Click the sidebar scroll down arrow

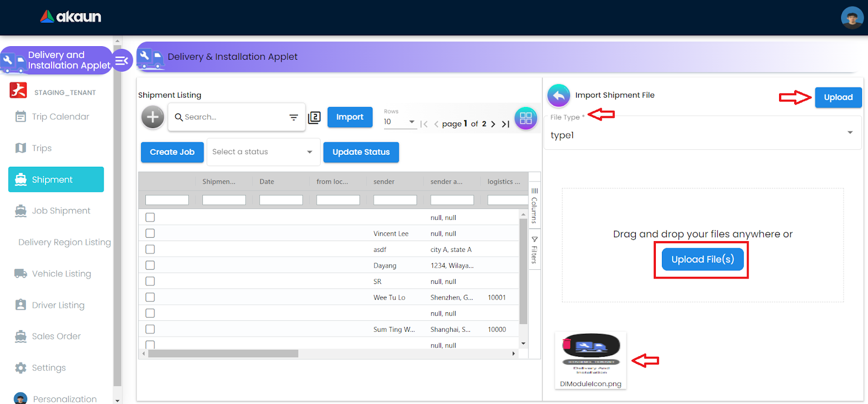(x=117, y=400)
